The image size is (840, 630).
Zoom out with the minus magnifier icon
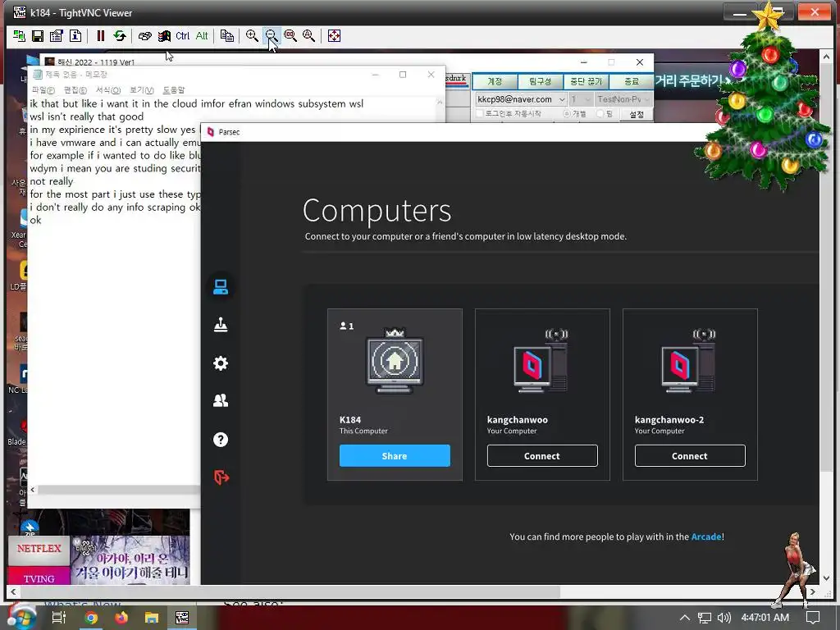pos(271,36)
